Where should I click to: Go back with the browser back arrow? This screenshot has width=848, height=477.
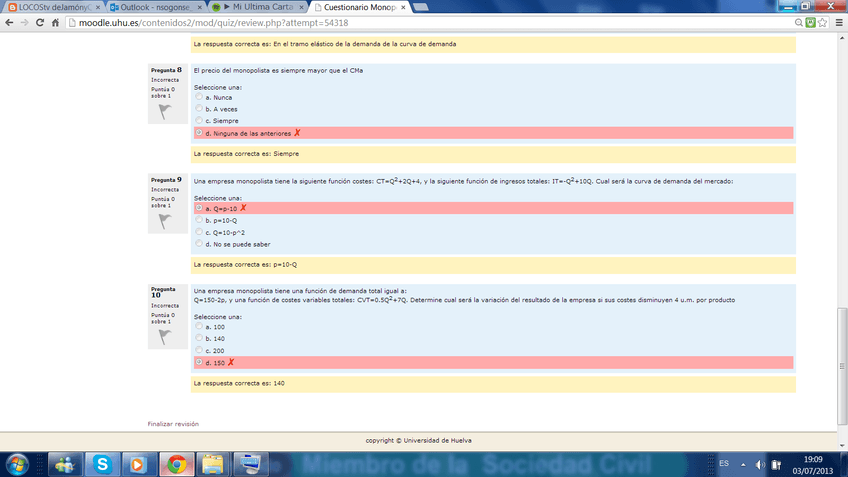coord(9,23)
